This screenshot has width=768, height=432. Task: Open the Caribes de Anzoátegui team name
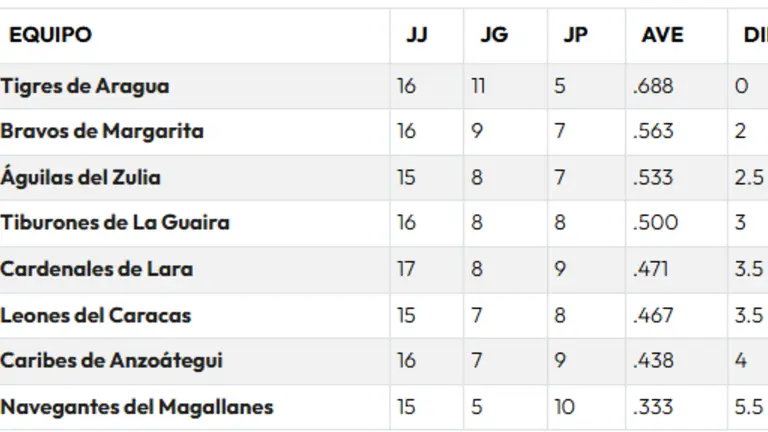coord(112,360)
